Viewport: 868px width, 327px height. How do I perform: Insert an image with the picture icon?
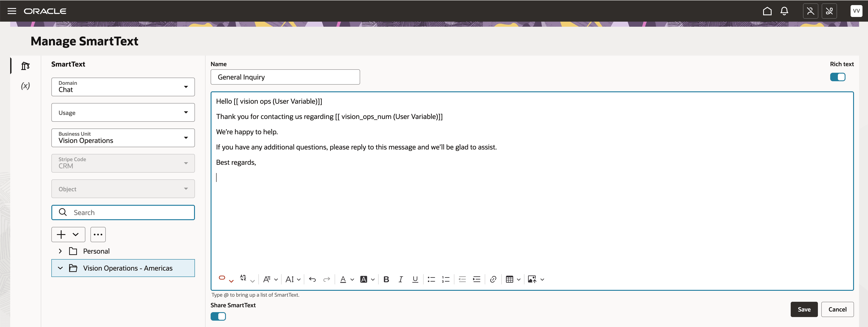pyautogui.click(x=532, y=279)
